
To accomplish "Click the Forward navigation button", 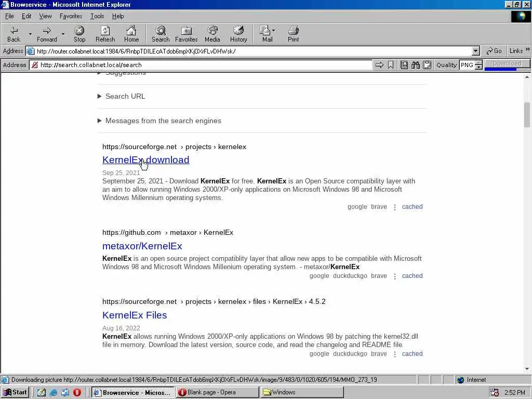I will (x=47, y=34).
